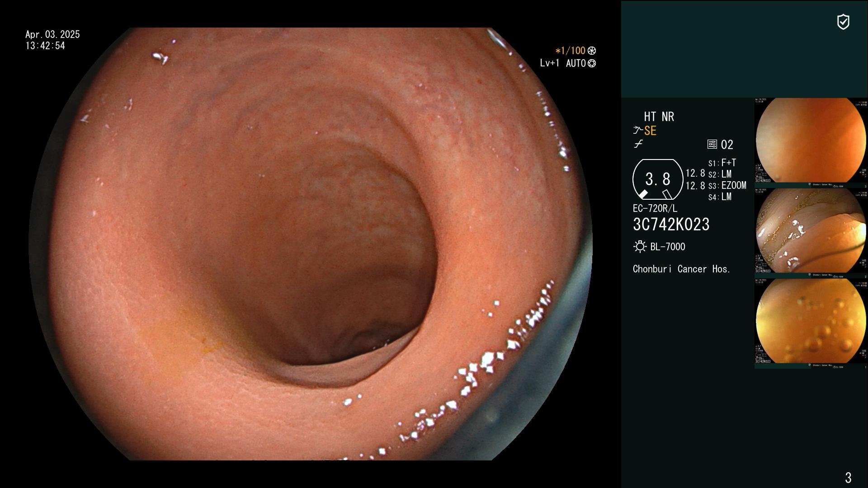Click the S4: LM switch assignment
Screen dimensions: 868x488
pyautogui.click(x=720, y=197)
